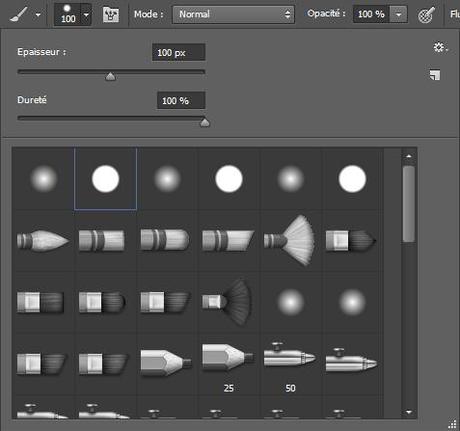Click the Dureté value field 100 %
The height and width of the screenshot is (431, 460).
(x=181, y=100)
